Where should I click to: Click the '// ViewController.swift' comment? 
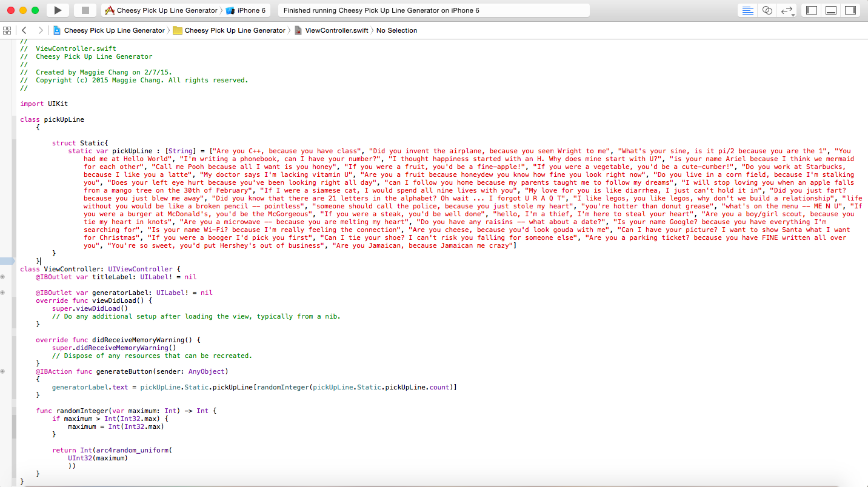click(68, 48)
